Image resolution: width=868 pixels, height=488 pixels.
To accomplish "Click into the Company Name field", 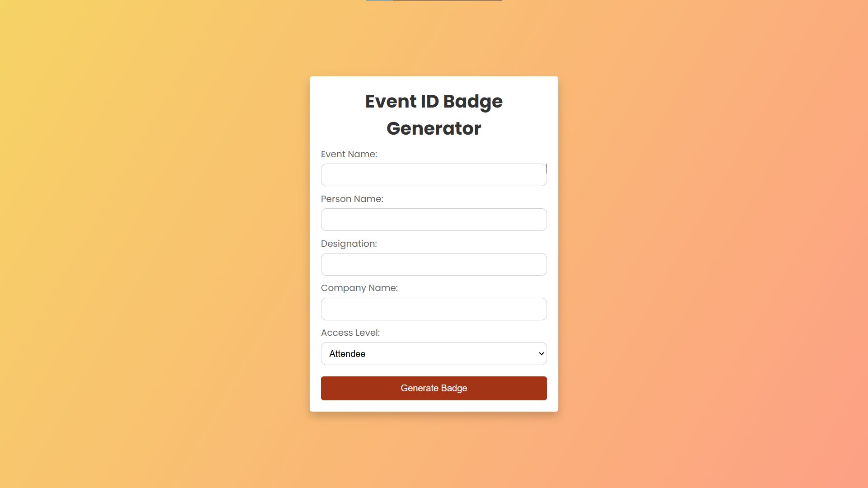I will coord(434,309).
